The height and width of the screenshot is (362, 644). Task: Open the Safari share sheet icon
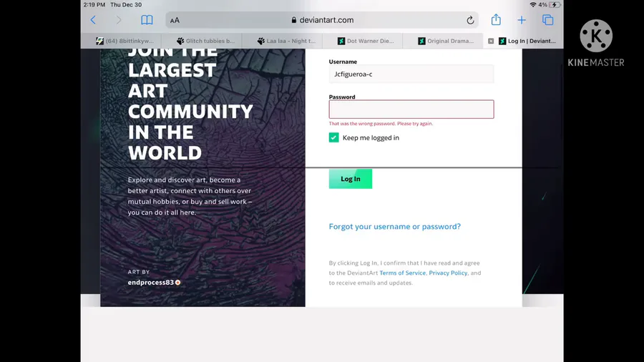point(496,19)
